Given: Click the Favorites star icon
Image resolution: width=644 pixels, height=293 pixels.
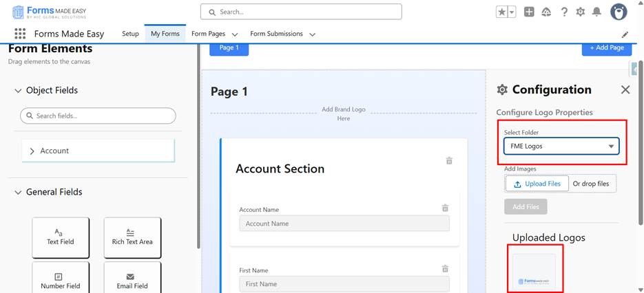Looking at the screenshot, I should [x=501, y=12].
